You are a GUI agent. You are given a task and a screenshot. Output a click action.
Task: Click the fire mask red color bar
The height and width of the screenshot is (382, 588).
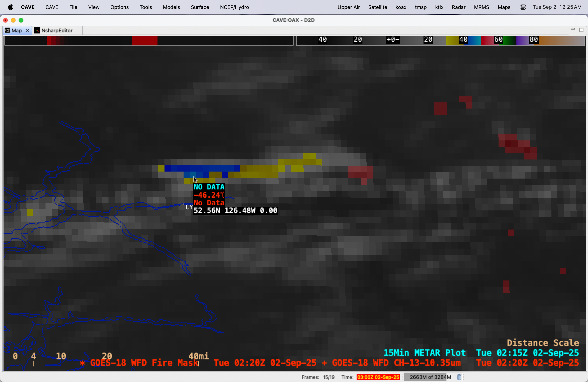(144, 40)
